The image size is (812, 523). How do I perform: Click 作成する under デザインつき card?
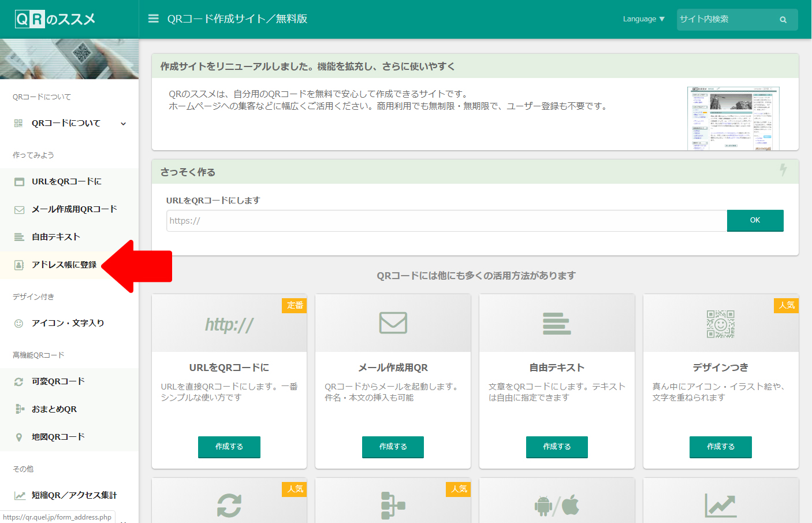pyautogui.click(x=721, y=447)
